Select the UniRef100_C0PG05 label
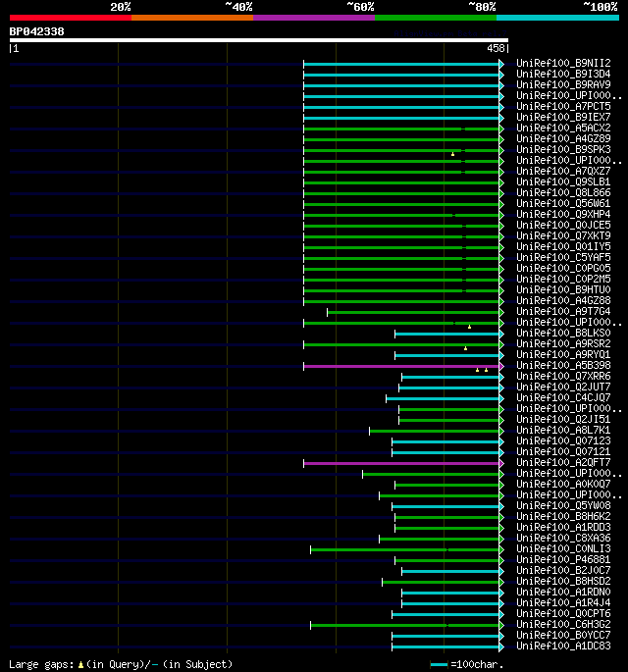This screenshot has height=672, width=628. click(x=563, y=268)
